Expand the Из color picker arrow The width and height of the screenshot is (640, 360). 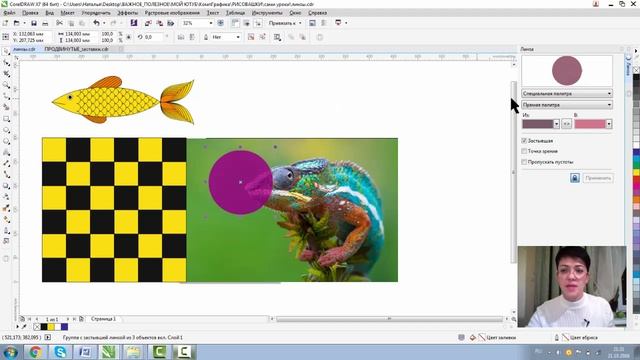tap(556, 124)
